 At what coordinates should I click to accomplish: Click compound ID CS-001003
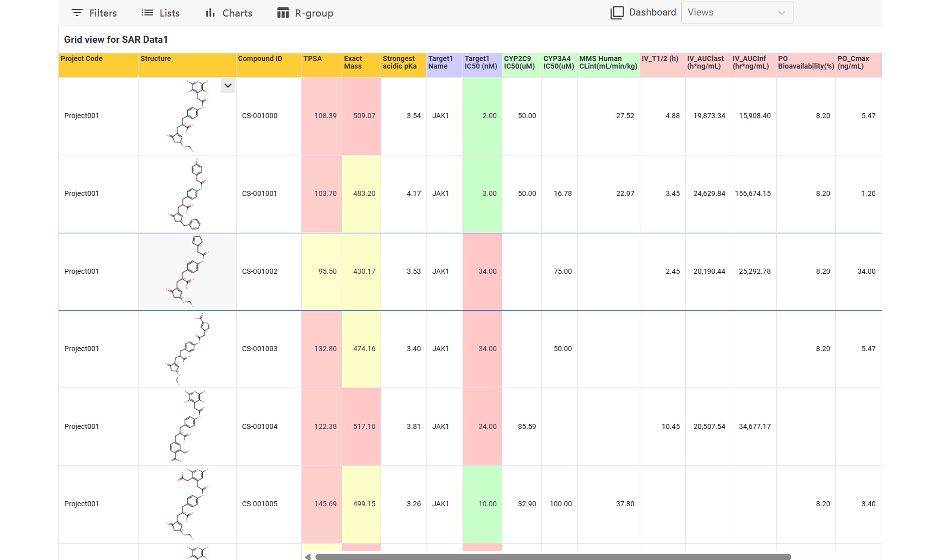click(260, 349)
